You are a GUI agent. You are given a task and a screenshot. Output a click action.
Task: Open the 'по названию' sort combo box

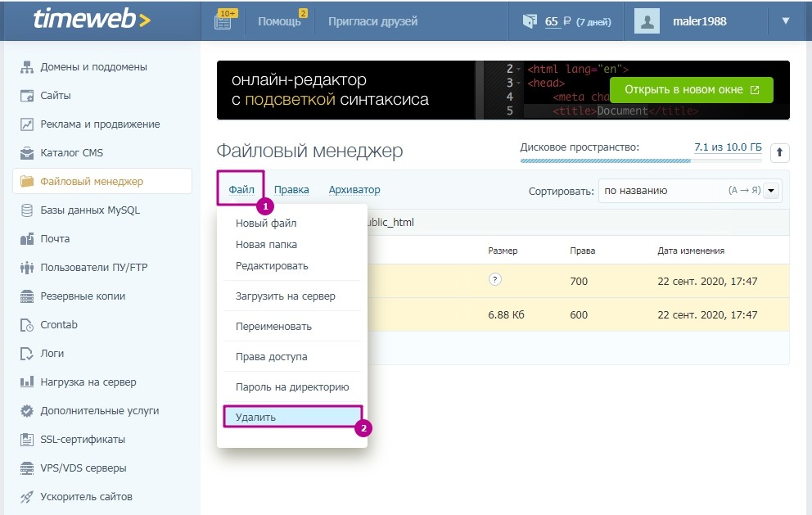pyautogui.click(x=690, y=191)
